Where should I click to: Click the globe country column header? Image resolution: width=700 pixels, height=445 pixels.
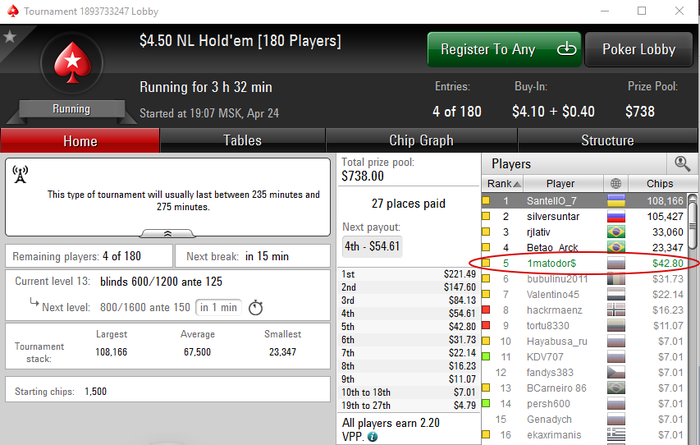616,183
